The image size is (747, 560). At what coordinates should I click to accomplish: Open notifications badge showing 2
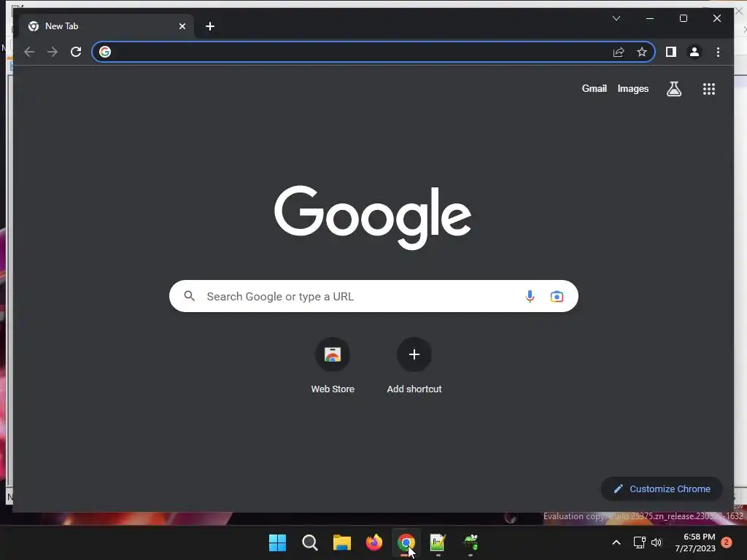727,542
